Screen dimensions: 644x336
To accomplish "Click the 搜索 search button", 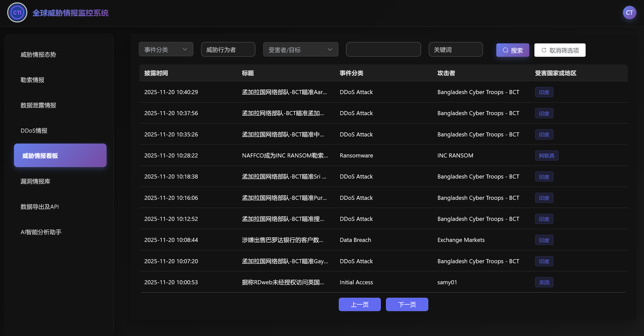I will pyautogui.click(x=513, y=50).
